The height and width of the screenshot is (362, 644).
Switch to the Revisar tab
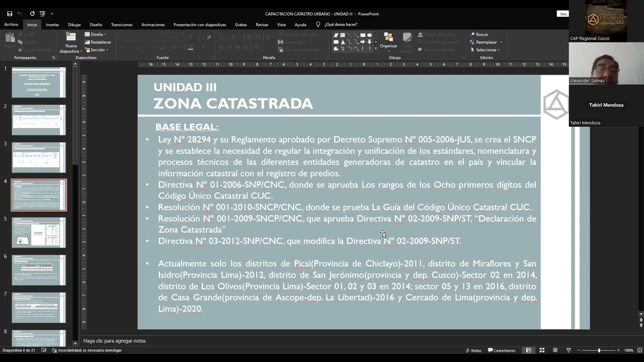click(x=262, y=25)
